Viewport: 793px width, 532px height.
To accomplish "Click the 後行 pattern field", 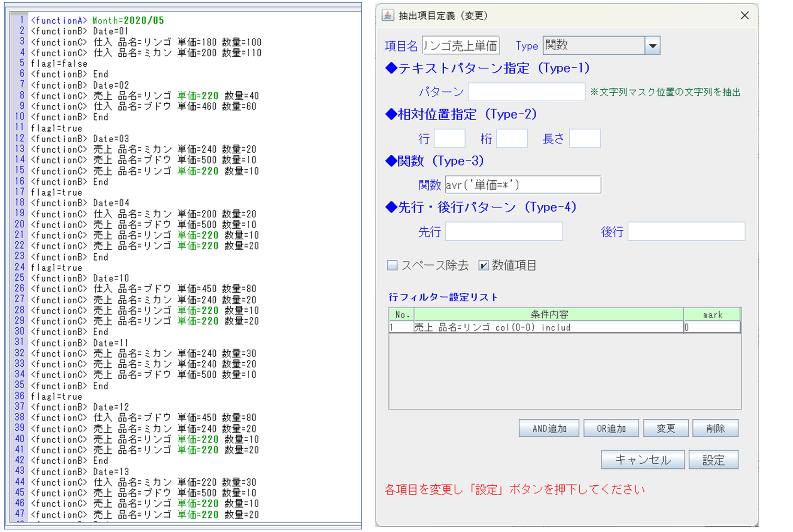I will coord(686,231).
